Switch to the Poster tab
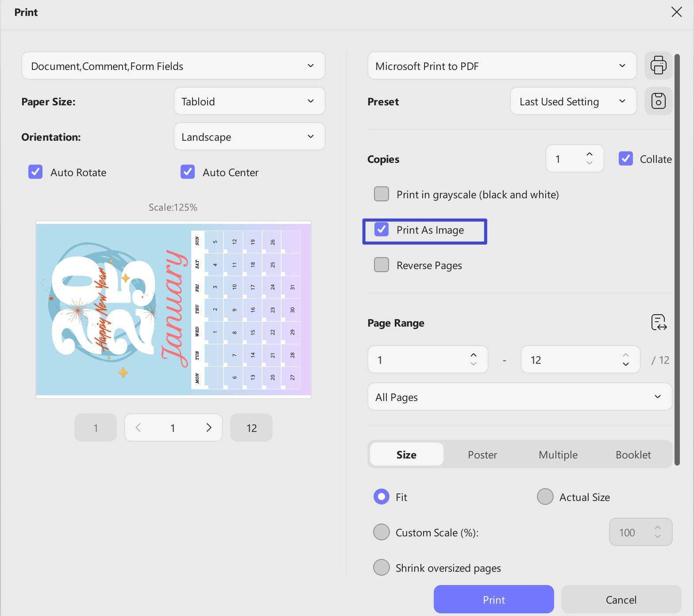This screenshot has width=694, height=616. pos(482,454)
